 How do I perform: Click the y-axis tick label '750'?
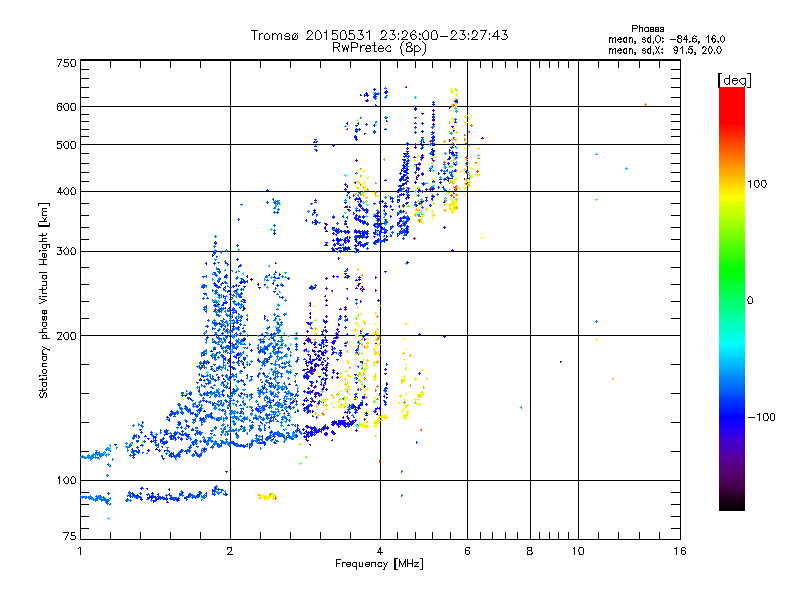(x=66, y=63)
